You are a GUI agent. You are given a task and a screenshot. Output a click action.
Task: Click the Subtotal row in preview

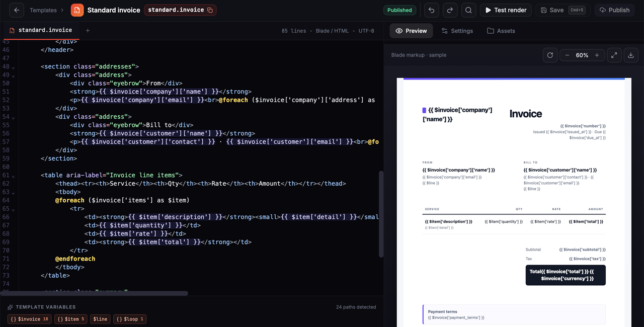[x=566, y=250]
